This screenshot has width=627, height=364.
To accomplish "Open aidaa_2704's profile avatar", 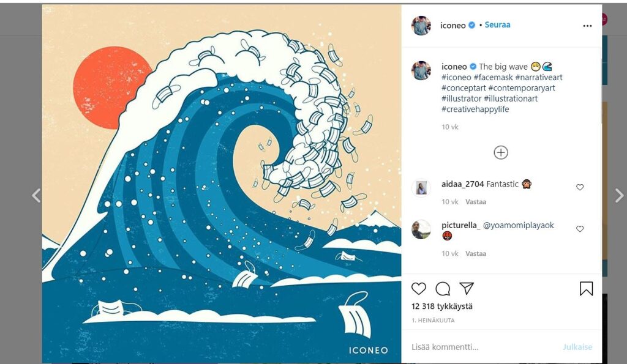I will tap(421, 188).
